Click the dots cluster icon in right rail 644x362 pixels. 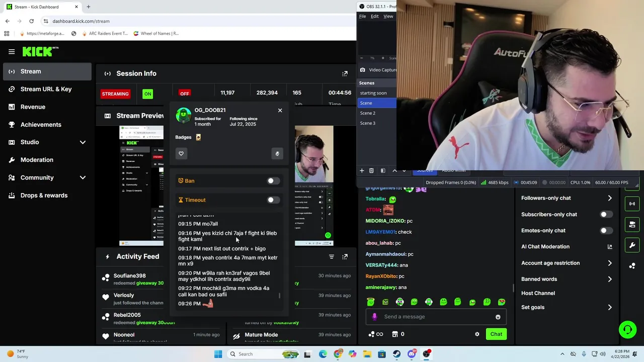(x=632, y=265)
